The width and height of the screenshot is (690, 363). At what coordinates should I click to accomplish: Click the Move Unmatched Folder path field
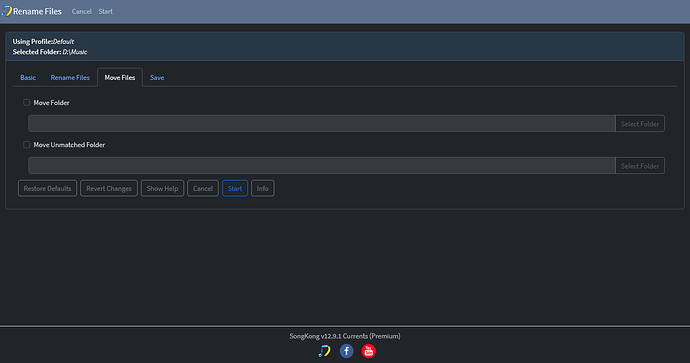[322, 166]
